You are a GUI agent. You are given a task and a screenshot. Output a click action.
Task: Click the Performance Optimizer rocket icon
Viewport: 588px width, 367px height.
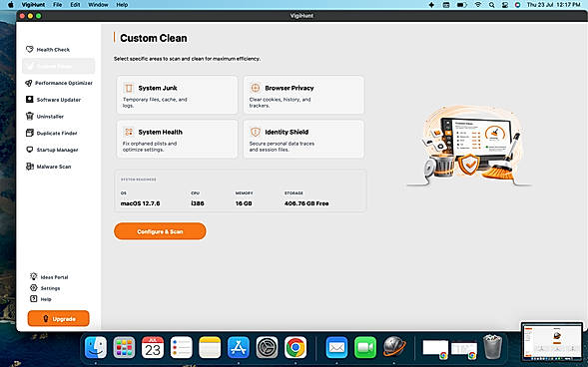[x=29, y=83]
